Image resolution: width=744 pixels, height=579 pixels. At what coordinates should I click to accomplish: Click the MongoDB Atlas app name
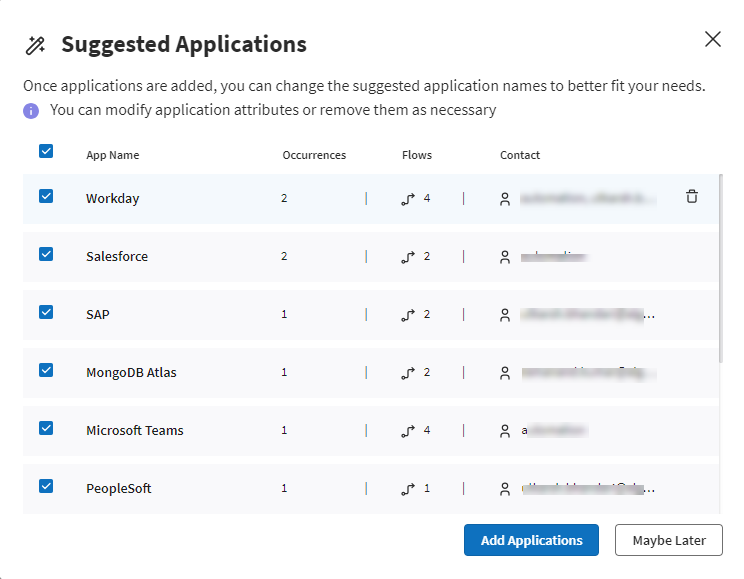click(131, 372)
